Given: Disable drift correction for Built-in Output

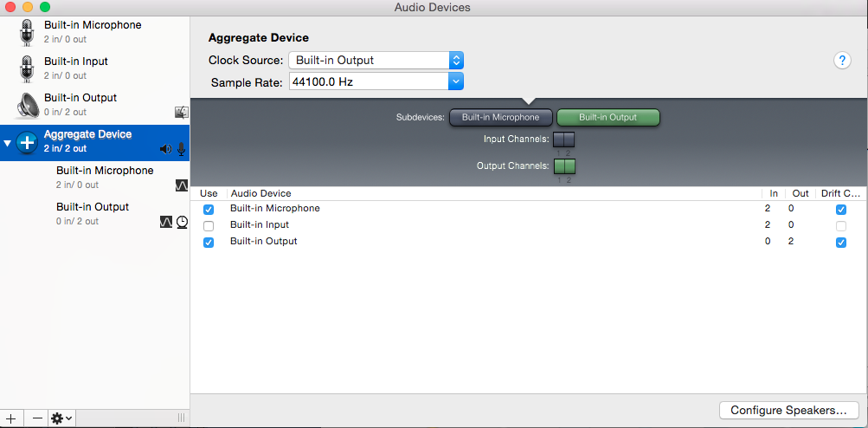Looking at the screenshot, I should 841,243.
